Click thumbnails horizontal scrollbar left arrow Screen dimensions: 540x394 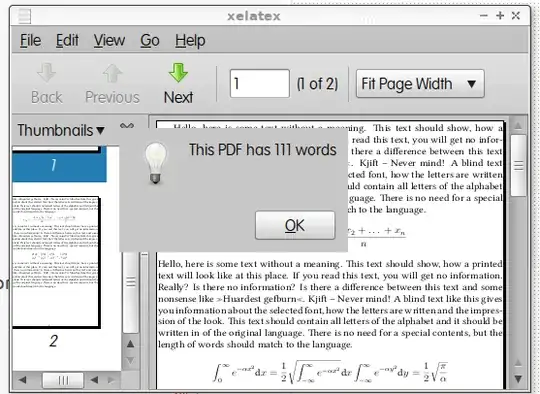[x=23, y=380]
